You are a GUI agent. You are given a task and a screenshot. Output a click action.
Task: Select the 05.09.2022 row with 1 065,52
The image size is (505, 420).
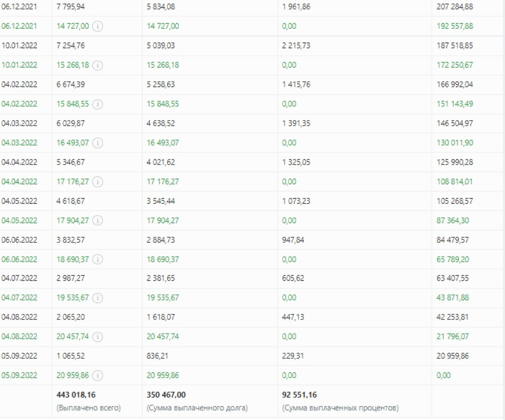252,356
